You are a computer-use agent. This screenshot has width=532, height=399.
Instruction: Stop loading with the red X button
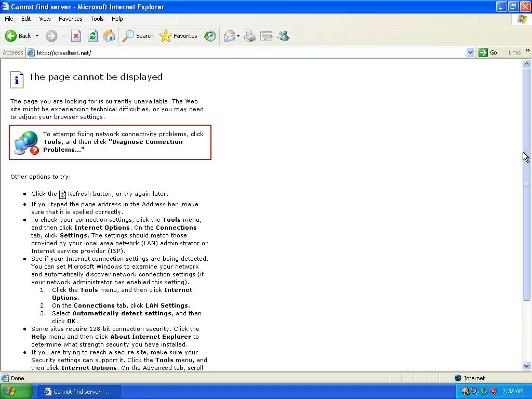click(76, 36)
